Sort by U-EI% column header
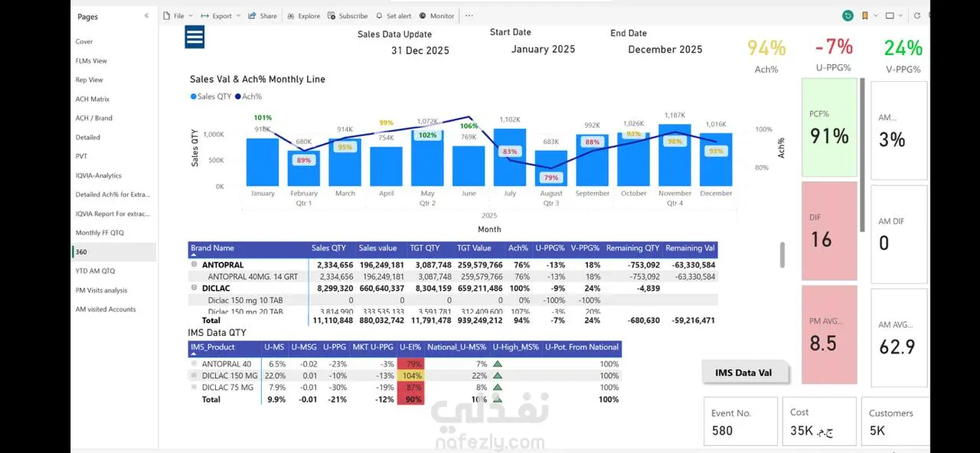This screenshot has width=980, height=453. tap(411, 347)
